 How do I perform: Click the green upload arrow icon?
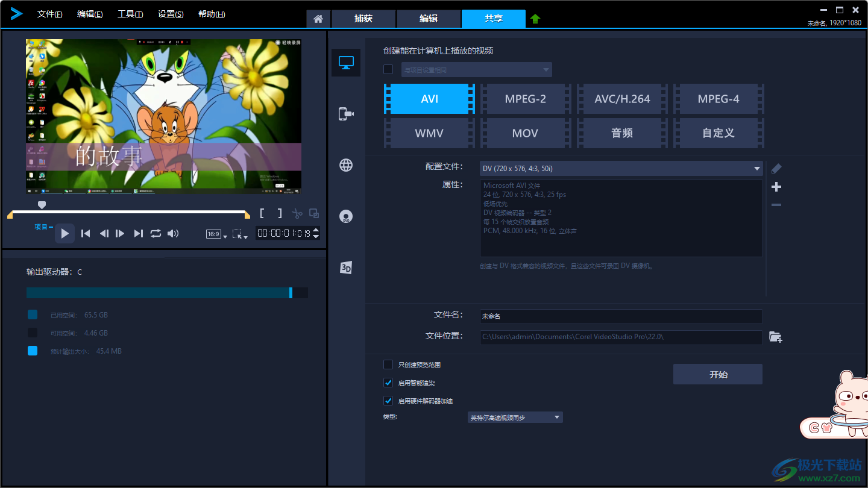click(535, 19)
